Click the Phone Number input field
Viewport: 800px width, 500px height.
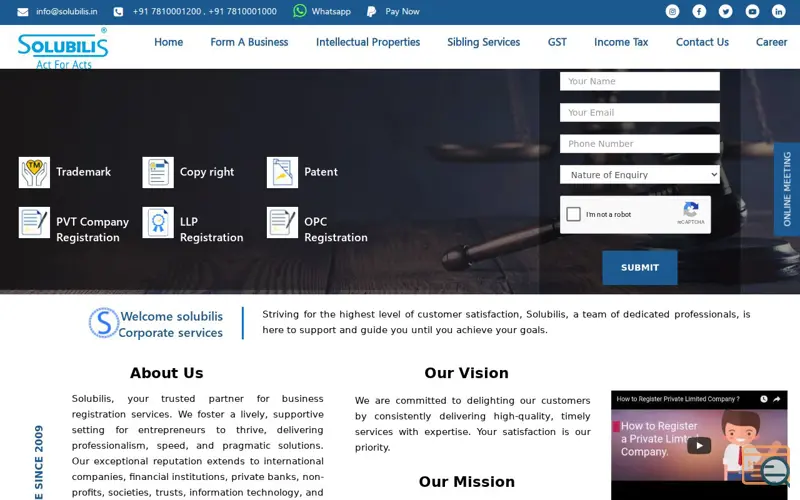640,144
